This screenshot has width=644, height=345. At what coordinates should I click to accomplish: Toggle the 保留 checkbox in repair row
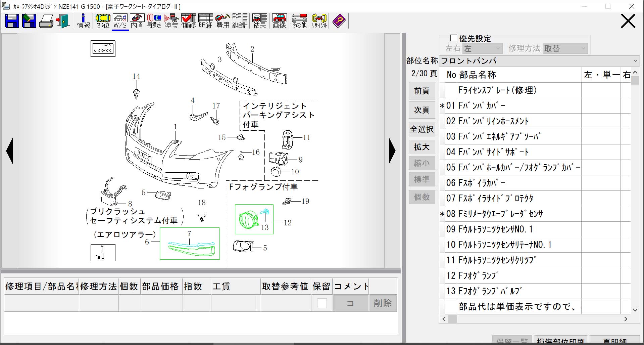[322, 303]
